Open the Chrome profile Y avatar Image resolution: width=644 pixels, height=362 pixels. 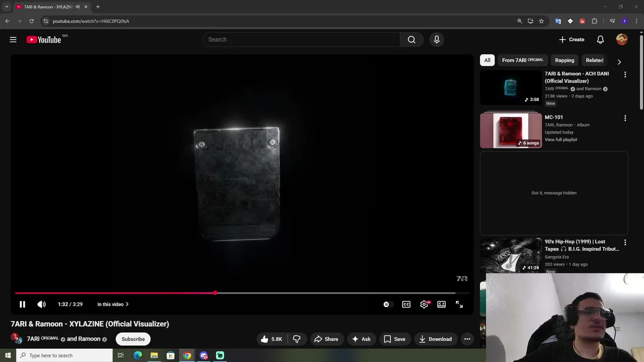[624, 21]
